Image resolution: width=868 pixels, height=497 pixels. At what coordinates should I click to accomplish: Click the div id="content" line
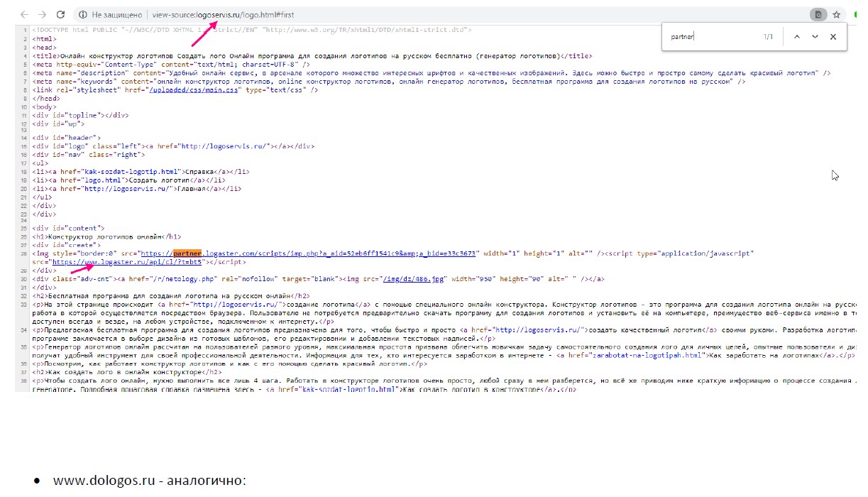[68, 227]
